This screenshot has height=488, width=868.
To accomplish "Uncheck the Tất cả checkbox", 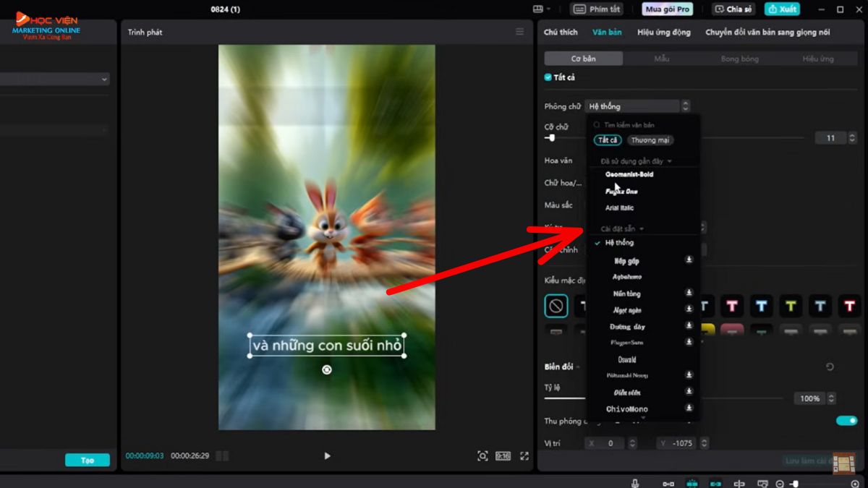I will 548,77.
